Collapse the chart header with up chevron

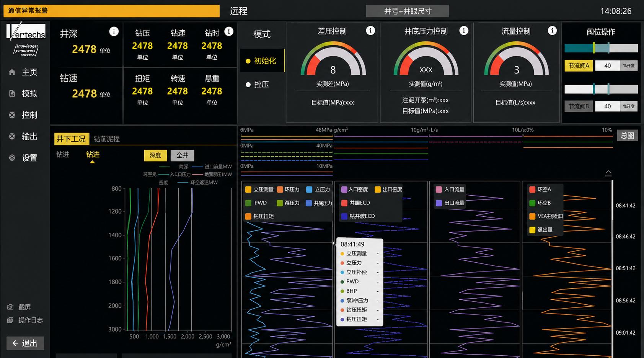point(608,173)
